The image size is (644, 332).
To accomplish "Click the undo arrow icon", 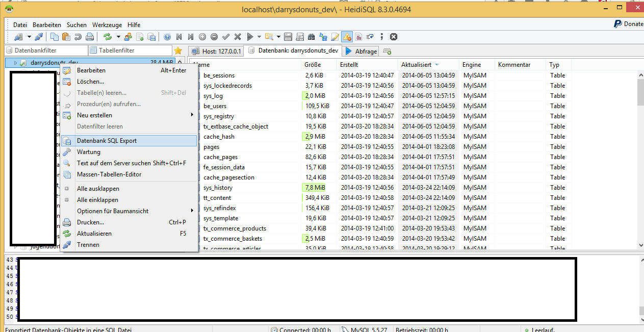I will (x=78, y=37).
